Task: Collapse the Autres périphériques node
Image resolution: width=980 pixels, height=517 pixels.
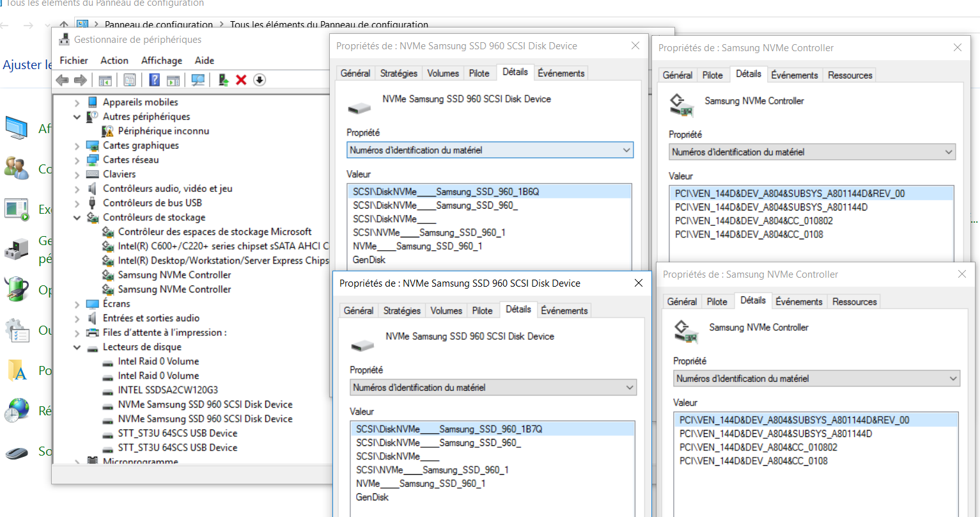Action: 77,116
